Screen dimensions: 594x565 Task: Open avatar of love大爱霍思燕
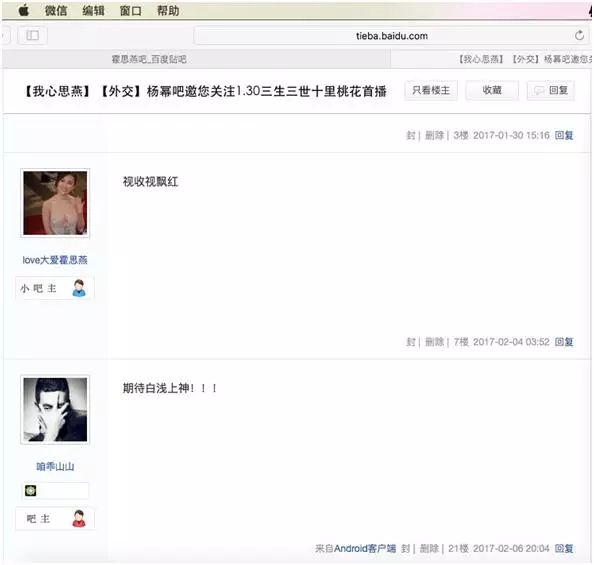click(x=55, y=203)
